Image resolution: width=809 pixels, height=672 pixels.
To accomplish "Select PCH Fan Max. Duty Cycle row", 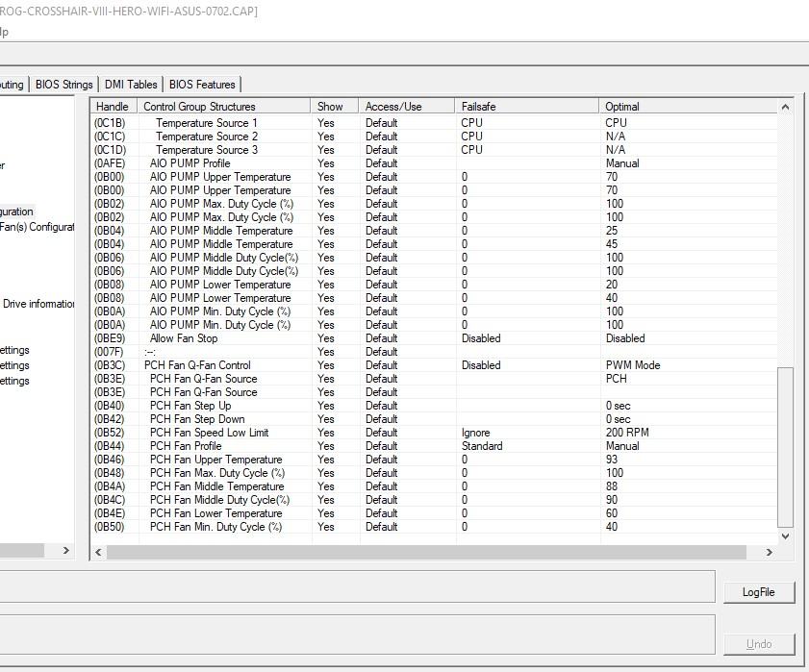I will tap(434, 472).
